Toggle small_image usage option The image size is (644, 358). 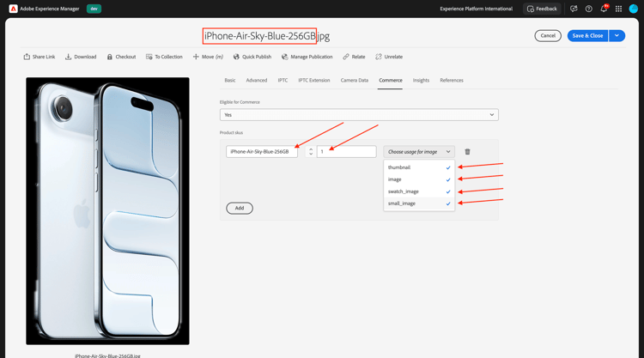coord(419,203)
